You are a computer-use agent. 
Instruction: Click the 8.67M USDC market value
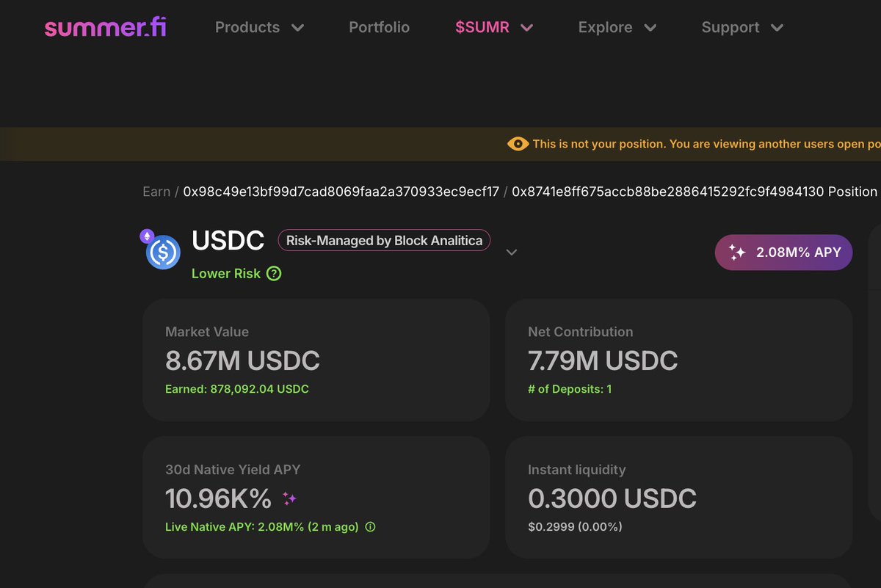click(x=242, y=360)
